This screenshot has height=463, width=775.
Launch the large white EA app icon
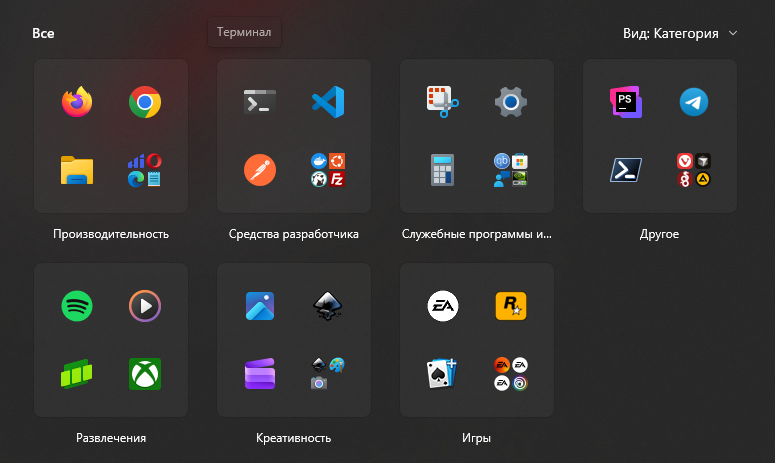click(443, 306)
